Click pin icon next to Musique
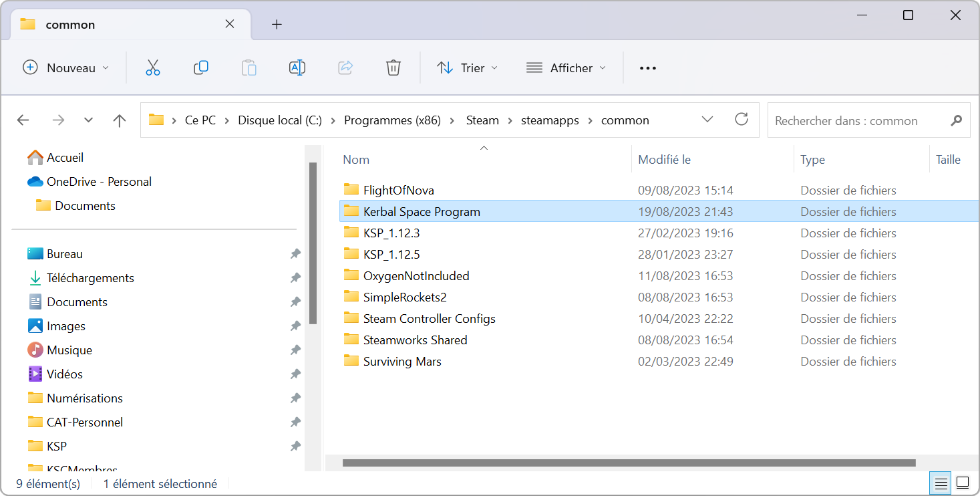 (x=295, y=350)
